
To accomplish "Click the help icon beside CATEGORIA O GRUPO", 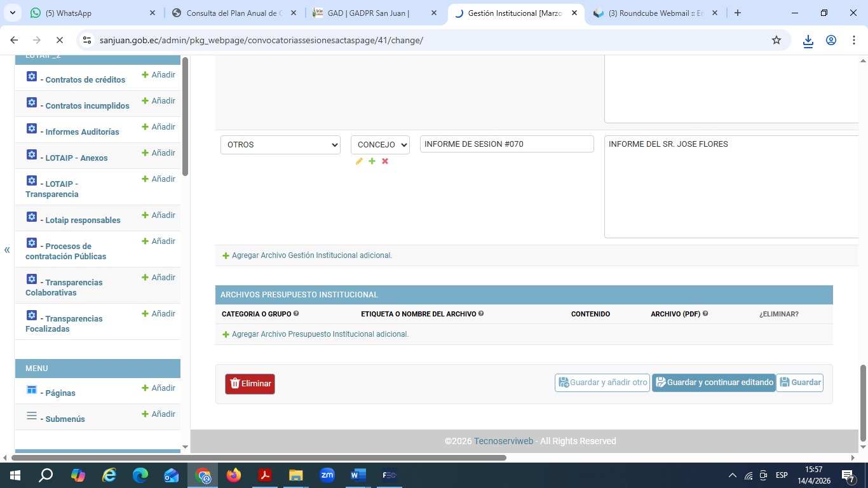I will (296, 314).
